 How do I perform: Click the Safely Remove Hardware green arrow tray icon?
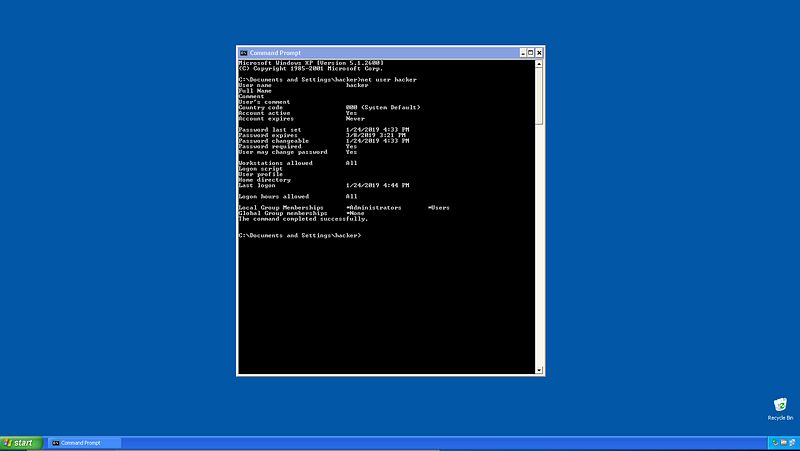click(x=776, y=442)
